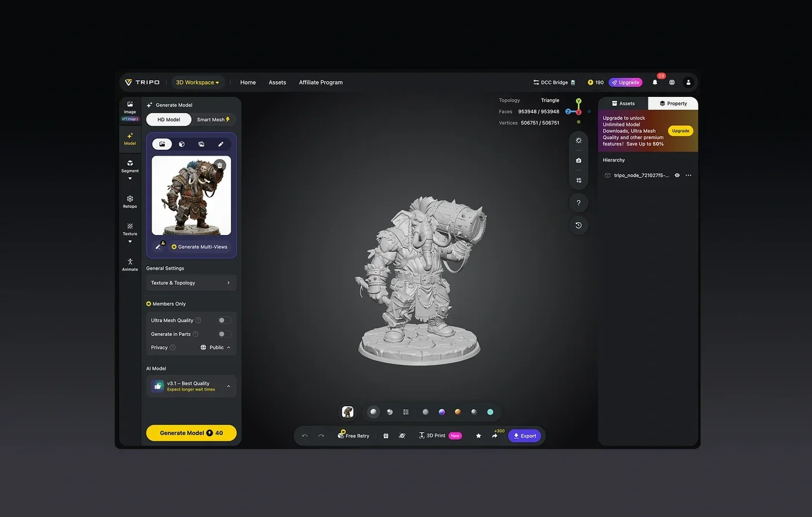This screenshot has width=812, height=517.
Task: Apply the orange material swatch
Action: (x=458, y=412)
